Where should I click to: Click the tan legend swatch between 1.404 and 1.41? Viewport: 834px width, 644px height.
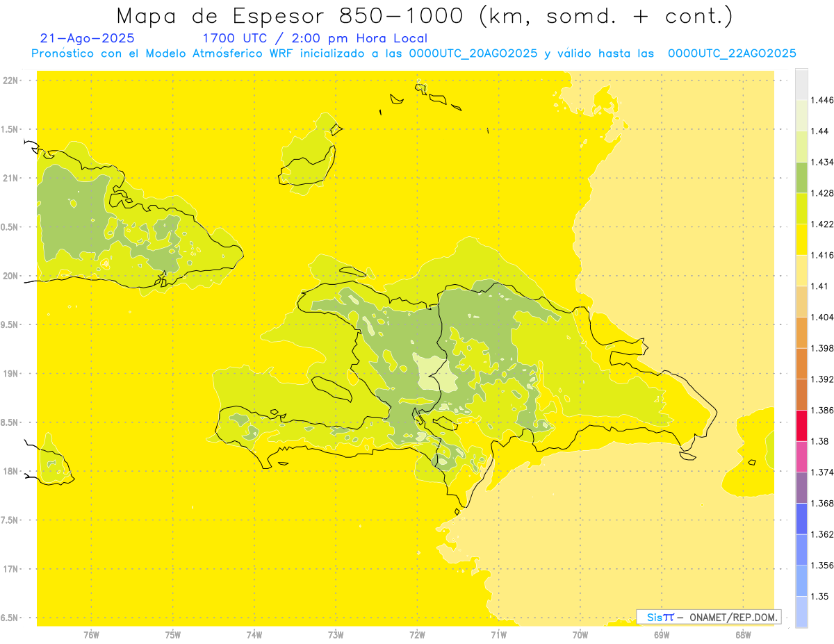[801, 302]
